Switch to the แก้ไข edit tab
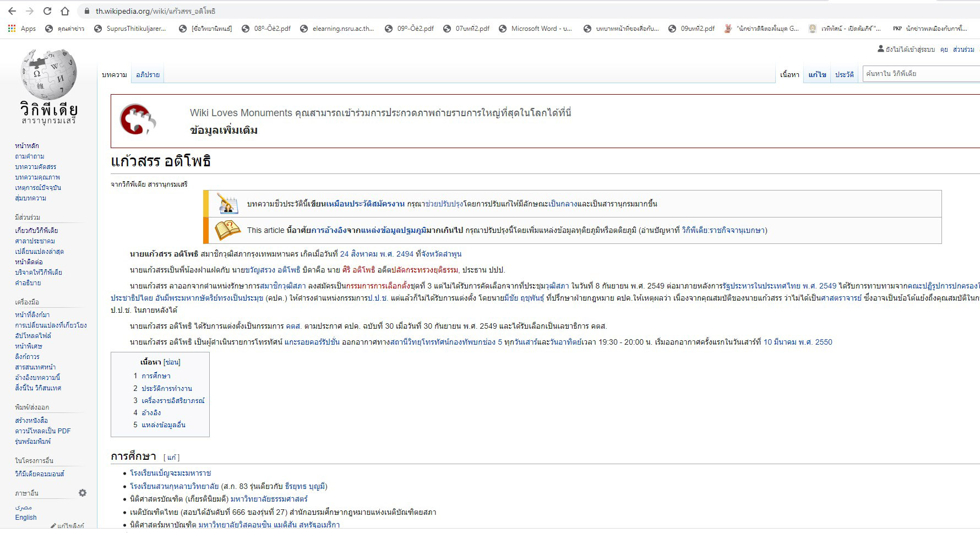The image size is (980, 533). tap(817, 75)
